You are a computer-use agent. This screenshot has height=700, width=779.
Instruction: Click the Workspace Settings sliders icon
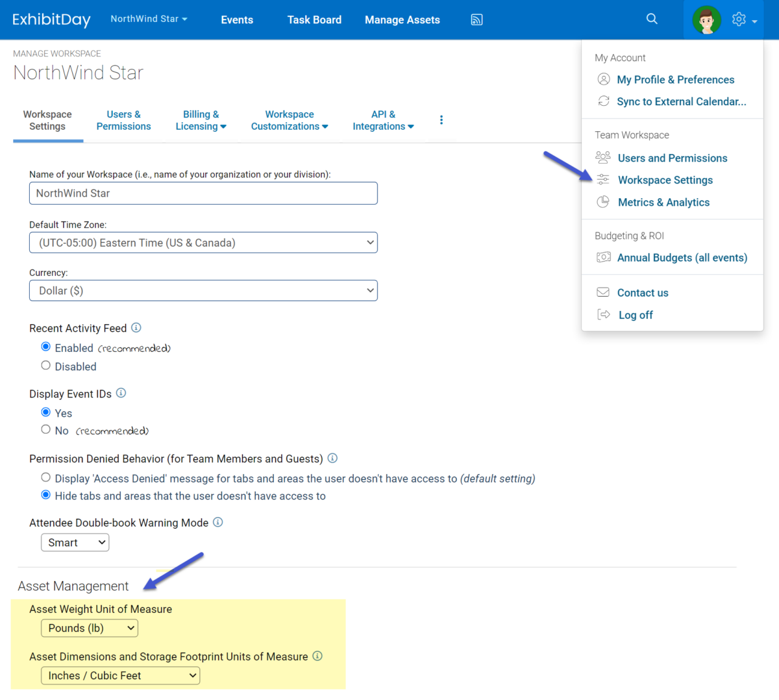pyautogui.click(x=603, y=180)
